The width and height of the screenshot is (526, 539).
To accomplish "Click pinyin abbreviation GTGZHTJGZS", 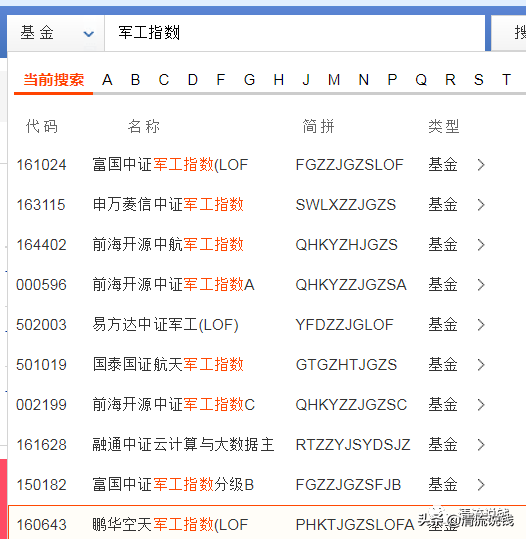I will [347, 365].
